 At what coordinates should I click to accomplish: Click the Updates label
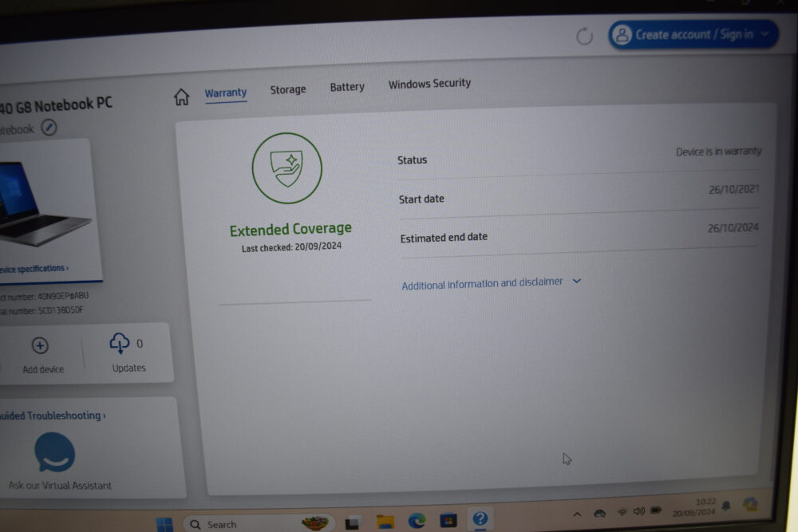click(x=128, y=368)
